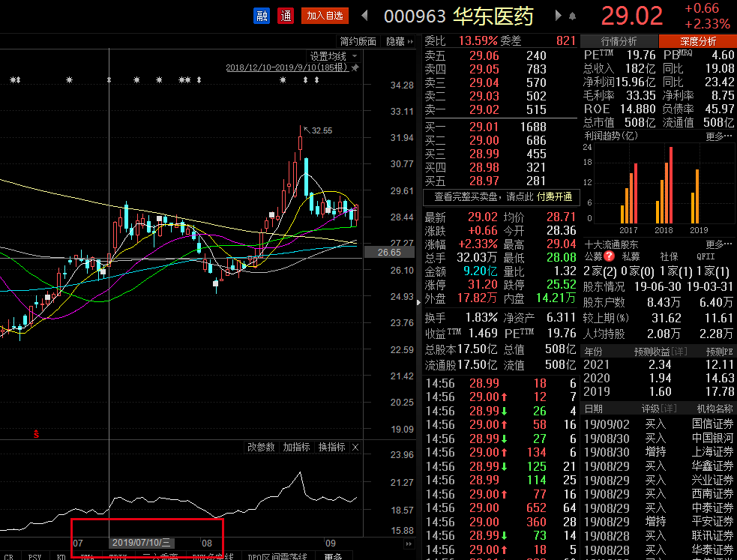Click the tick row with volume 360
This screenshot has height=560, width=737.
(x=501, y=522)
